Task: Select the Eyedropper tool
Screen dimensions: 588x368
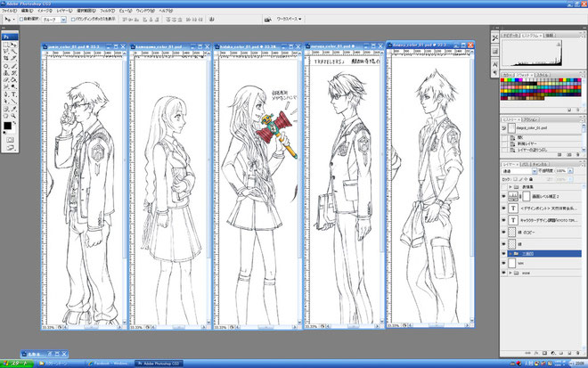Action: 13,109
